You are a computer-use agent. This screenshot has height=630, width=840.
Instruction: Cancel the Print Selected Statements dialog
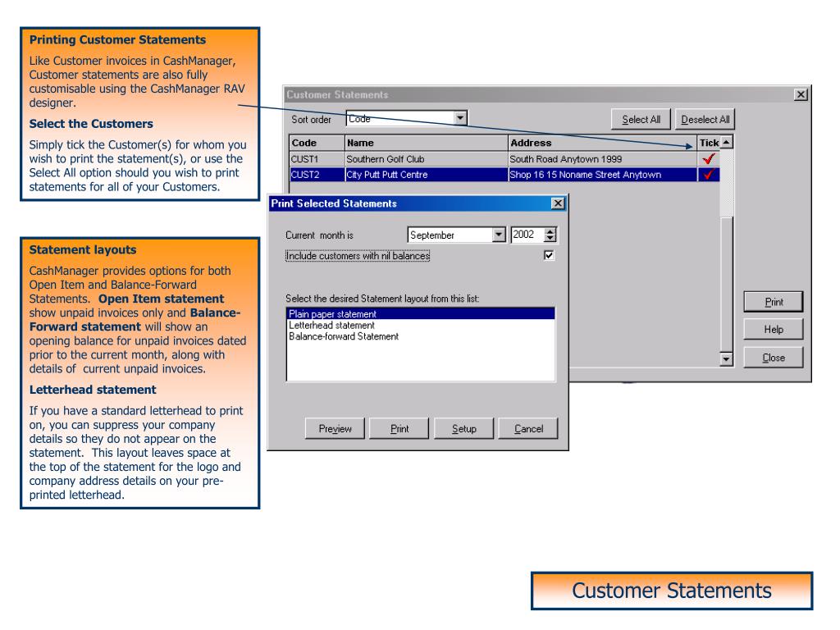click(528, 428)
